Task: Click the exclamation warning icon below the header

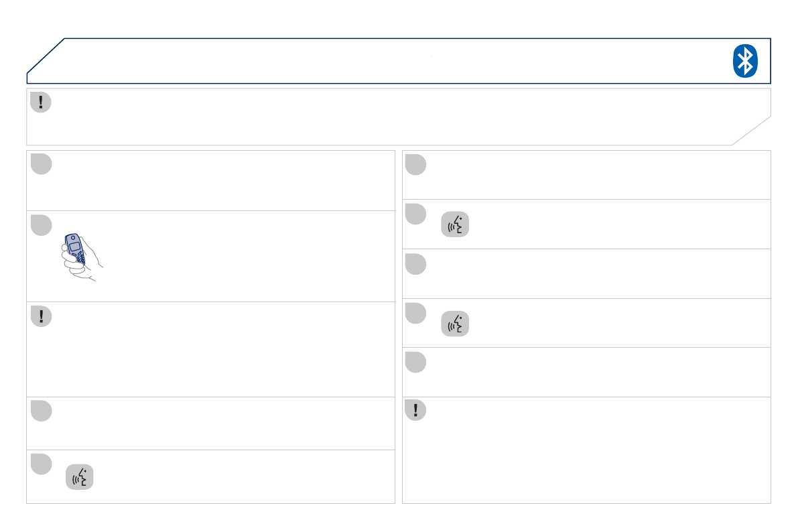Action: click(x=41, y=103)
